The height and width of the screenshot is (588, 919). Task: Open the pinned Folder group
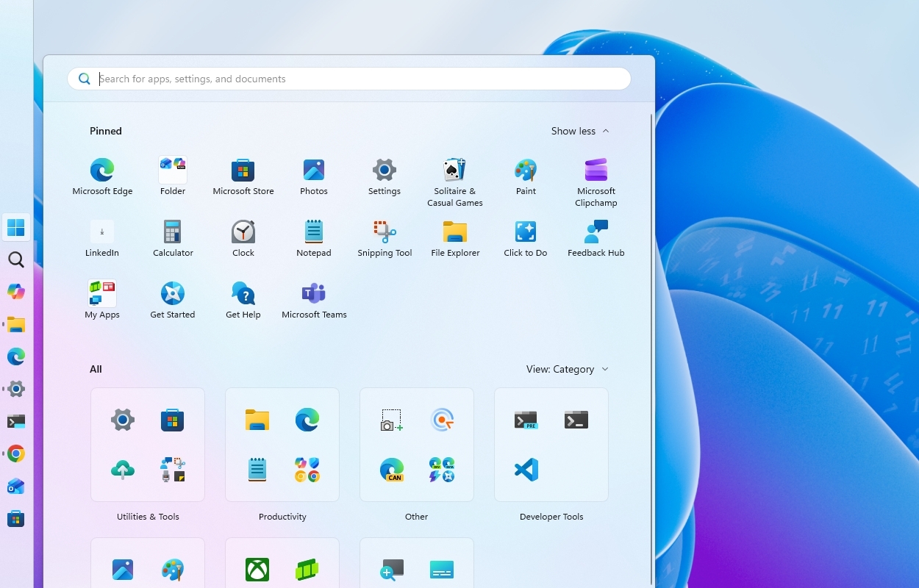[x=173, y=177]
